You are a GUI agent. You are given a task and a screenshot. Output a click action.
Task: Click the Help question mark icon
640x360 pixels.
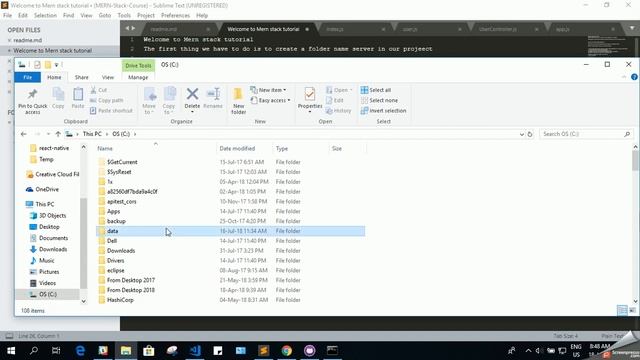634,77
